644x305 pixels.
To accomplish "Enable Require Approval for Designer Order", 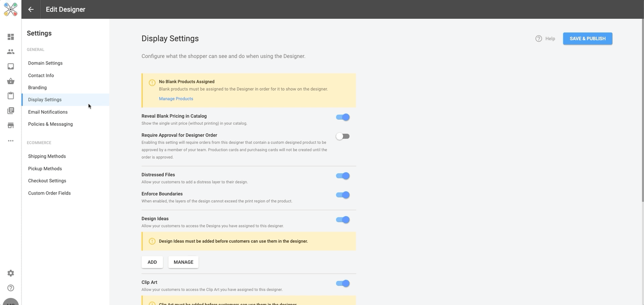I will [342, 136].
